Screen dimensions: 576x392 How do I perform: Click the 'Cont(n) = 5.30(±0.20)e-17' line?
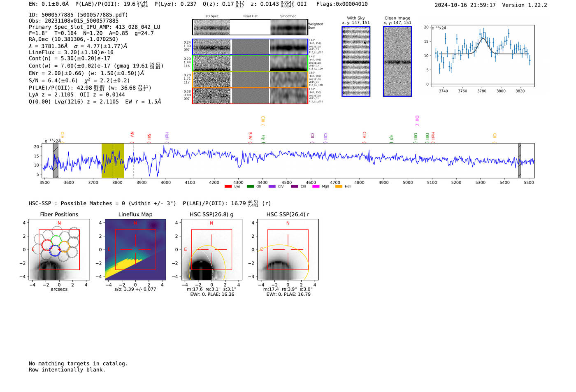coord(70,58)
